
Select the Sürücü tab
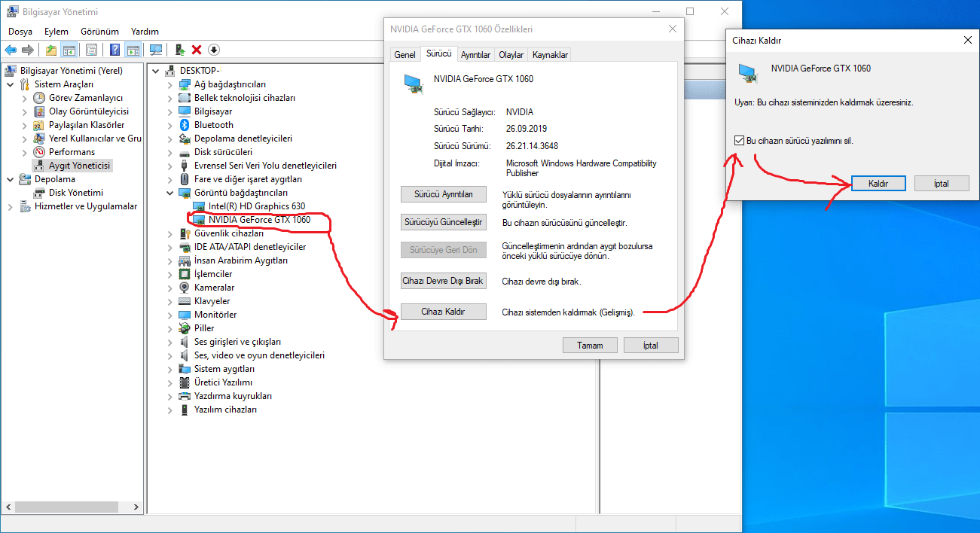click(438, 54)
